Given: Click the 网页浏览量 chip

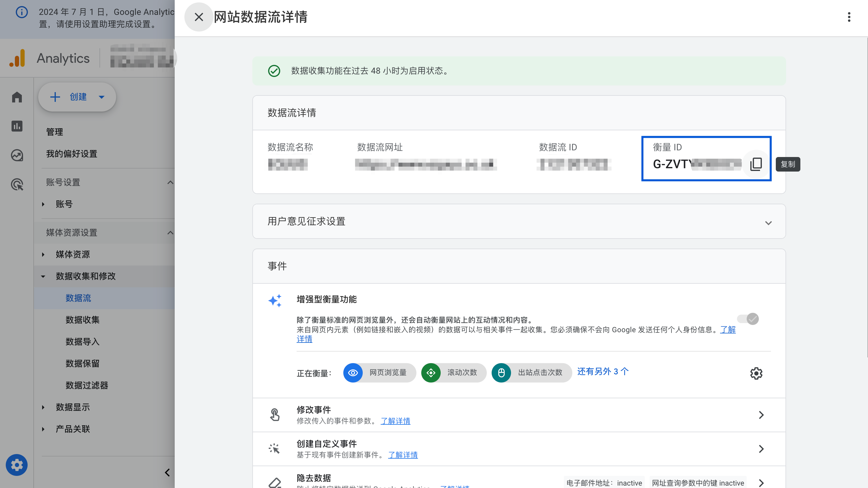Looking at the screenshot, I should click(x=379, y=373).
